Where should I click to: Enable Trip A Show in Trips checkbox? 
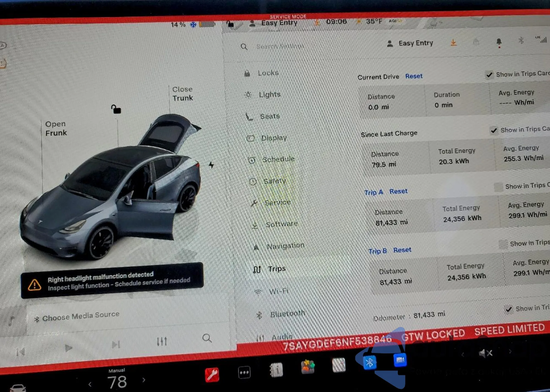[x=498, y=187]
